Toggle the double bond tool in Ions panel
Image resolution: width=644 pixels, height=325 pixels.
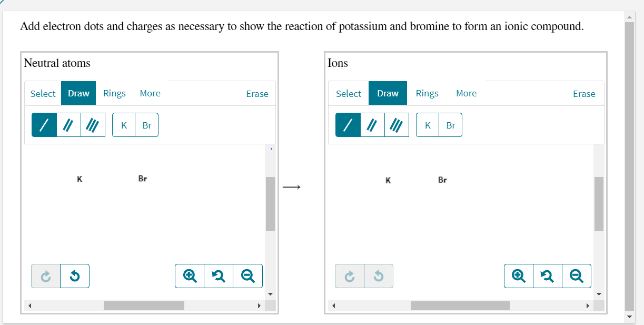[x=372, y=125]
